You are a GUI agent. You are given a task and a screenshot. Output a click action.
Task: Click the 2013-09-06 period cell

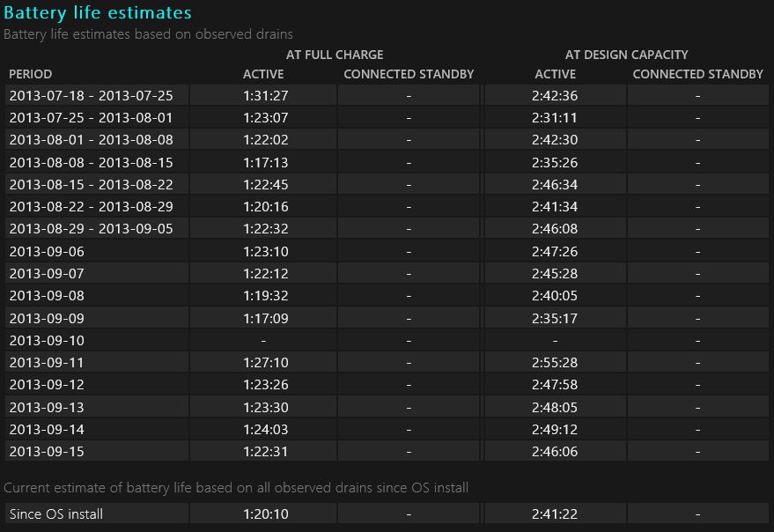coord(47,252)
